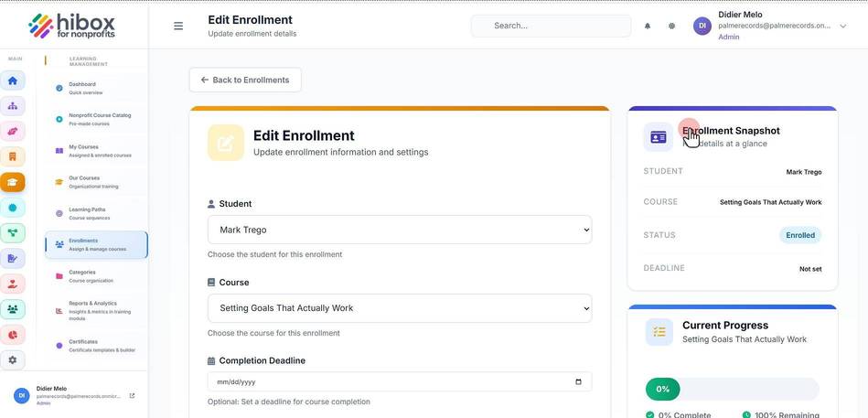Screen dimensions: 868x418
Task: Open the orange building icon module
Action: [12, 156]
